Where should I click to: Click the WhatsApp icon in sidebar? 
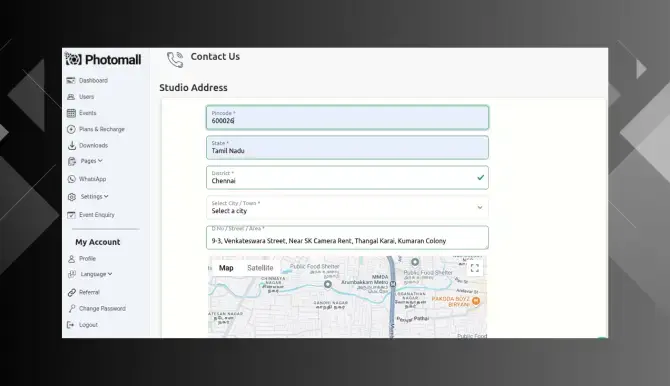[x=71, y=179]
